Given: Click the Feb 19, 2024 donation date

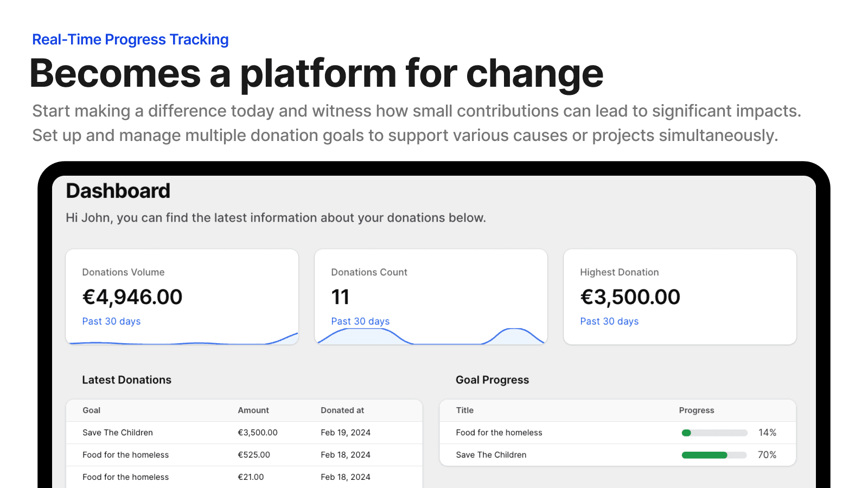Looking at the screenshot, I should click(x=346, y=433).
